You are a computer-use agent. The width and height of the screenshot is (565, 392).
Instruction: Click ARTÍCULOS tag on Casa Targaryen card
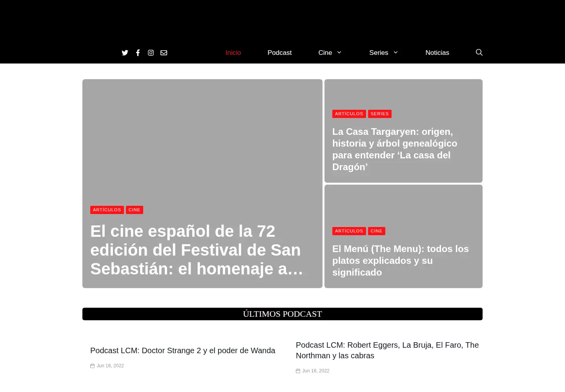point(349,114)
